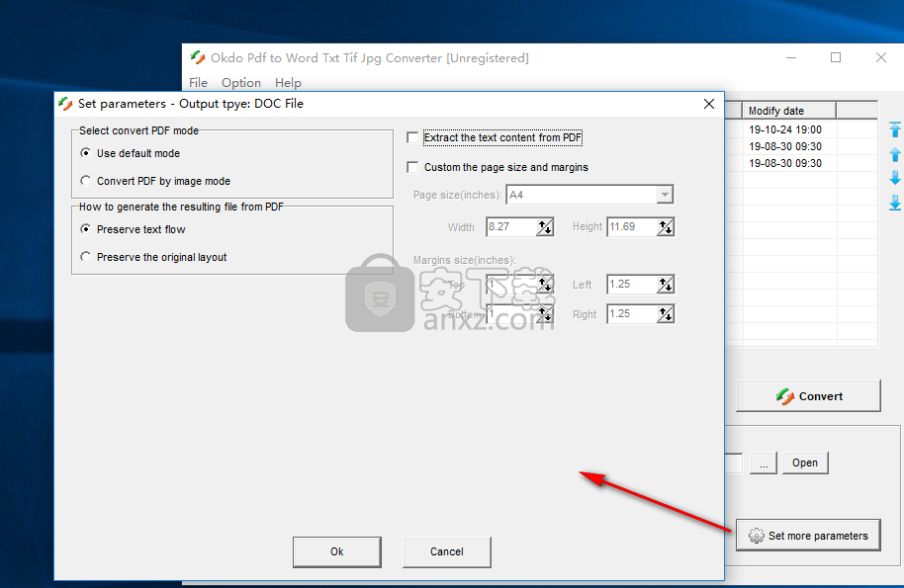Choose Preserve text flow option
Image resolution: width=904 pixels, height=588 pixels.
pos(86,229)
